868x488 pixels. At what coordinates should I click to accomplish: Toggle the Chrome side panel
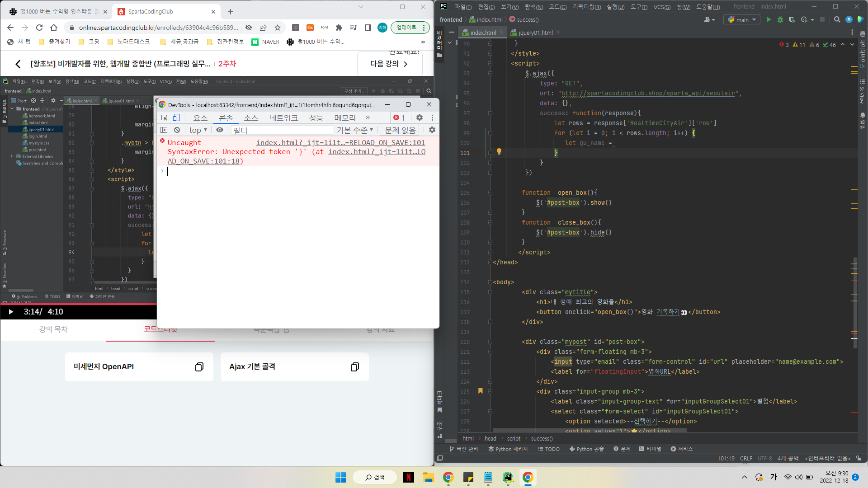pos(368,28)
